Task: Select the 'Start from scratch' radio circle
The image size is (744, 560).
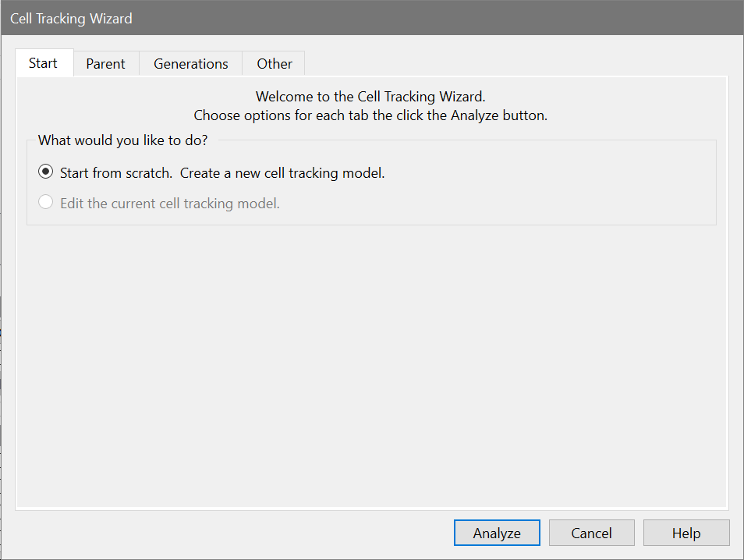Action: [x=46, y=172]
